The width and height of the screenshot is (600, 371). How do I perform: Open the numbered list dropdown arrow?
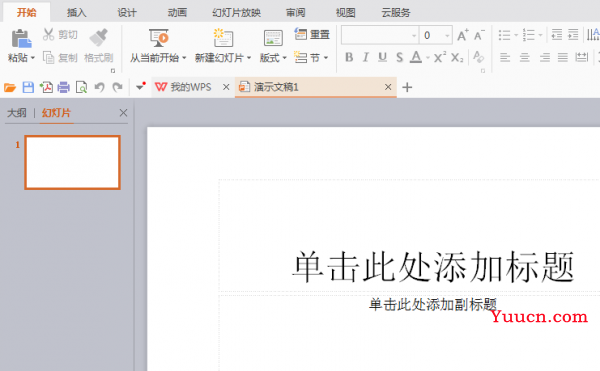point(540,36)
